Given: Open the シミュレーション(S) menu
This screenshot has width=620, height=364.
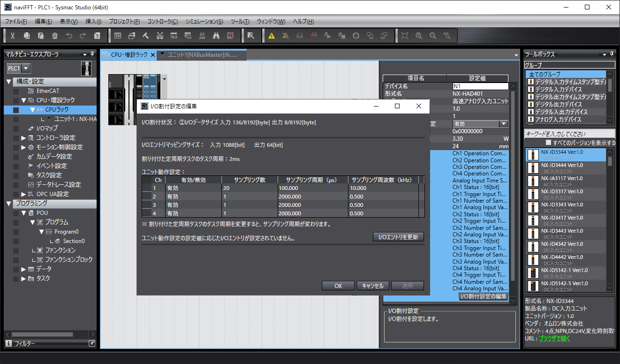Looking at the screenshot, I should click(204, 22).
